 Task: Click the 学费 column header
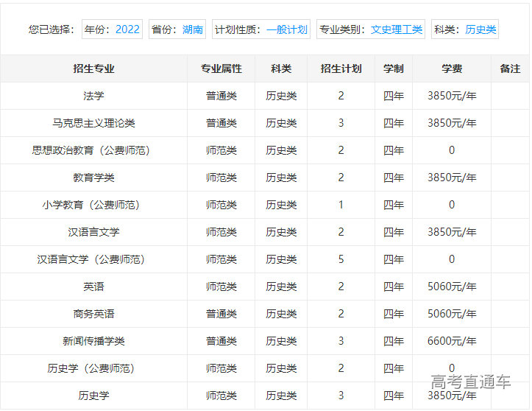pos(452,68)
